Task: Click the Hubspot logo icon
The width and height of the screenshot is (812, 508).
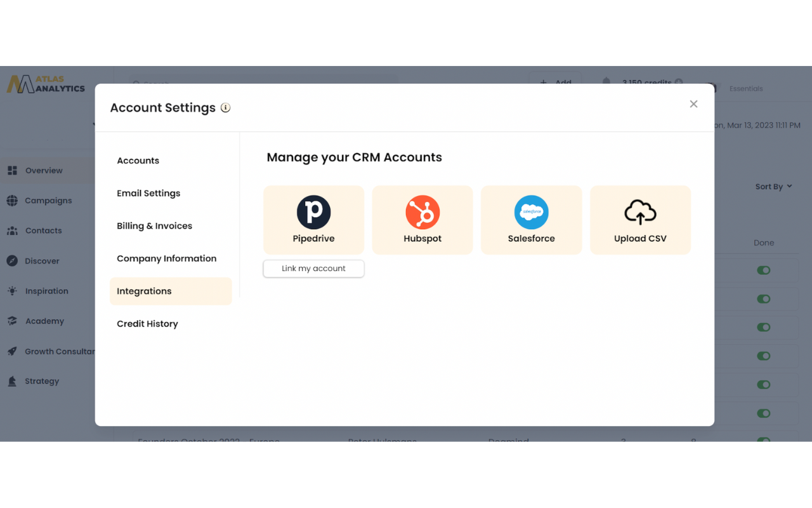Action: pos(422,212)
